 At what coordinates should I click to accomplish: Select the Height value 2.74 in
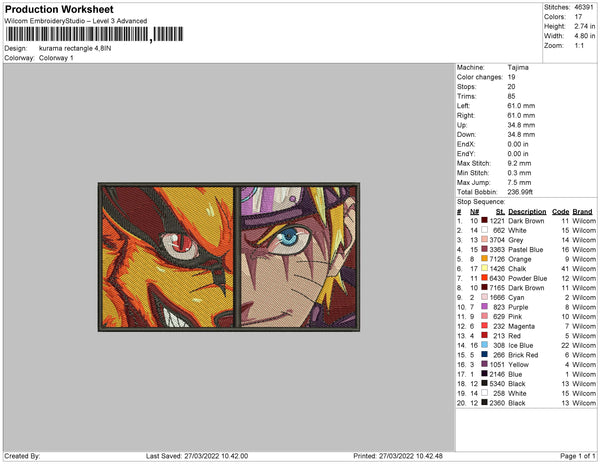(584, 26)
